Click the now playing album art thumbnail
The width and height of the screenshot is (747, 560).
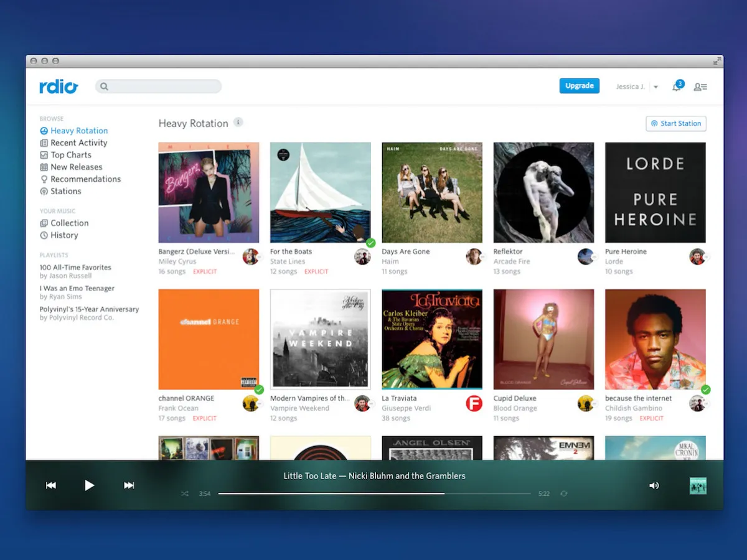[698, 485]
